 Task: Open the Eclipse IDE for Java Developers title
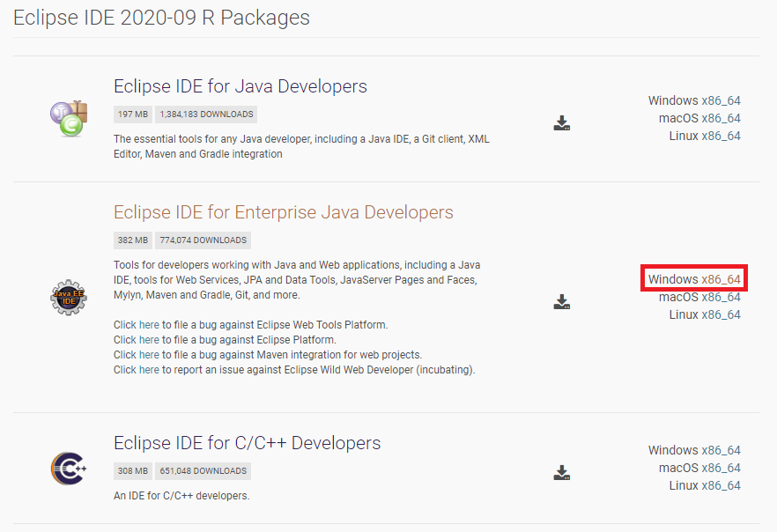click(240, 86)
